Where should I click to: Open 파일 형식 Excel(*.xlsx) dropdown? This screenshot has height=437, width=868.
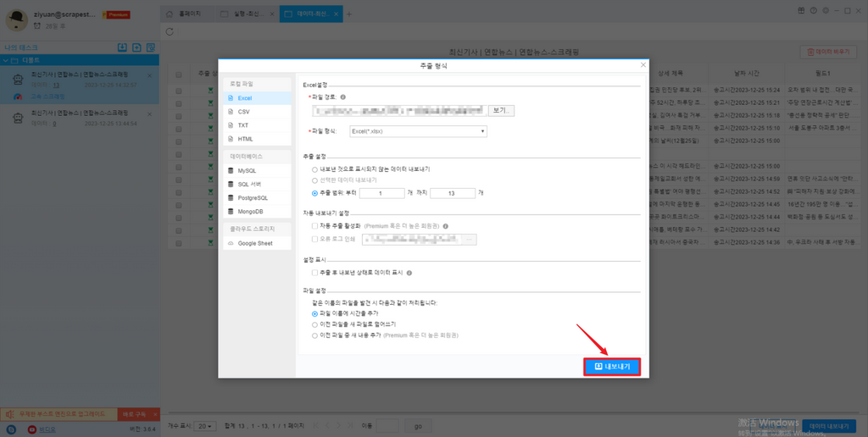pos(418,131)
